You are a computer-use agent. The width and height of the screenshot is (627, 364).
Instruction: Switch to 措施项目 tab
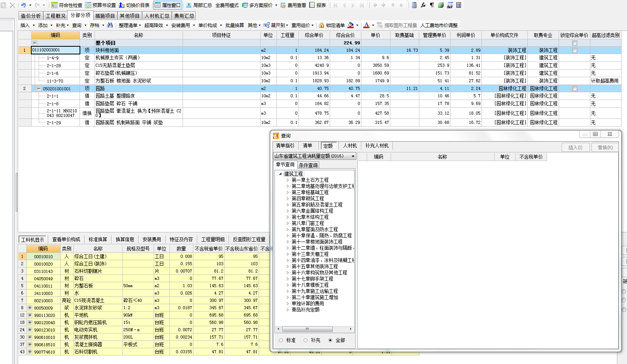coord(105,16)
